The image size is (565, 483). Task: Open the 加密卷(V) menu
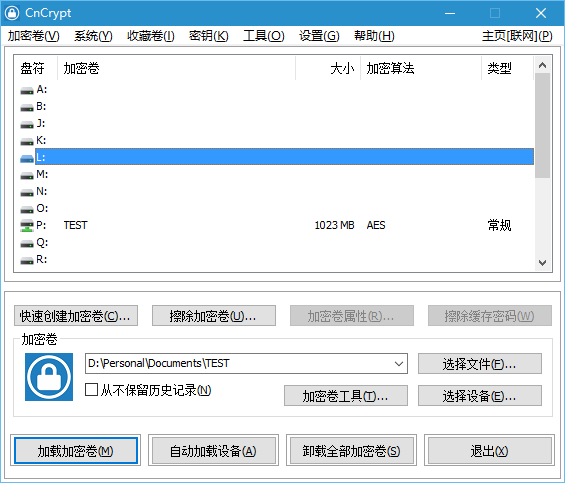pos(34,36)
